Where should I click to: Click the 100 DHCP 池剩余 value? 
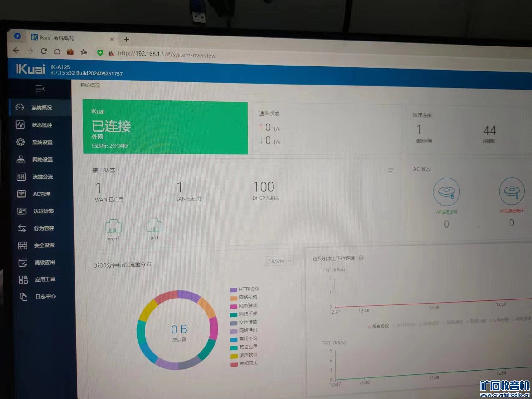click(x=264, y=187)
